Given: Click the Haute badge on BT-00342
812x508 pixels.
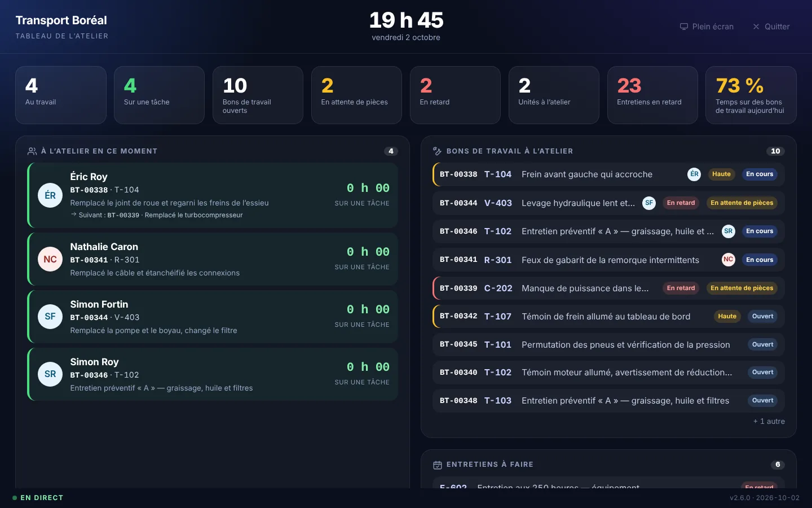Looking at the screenshot, I should [727, 316].
